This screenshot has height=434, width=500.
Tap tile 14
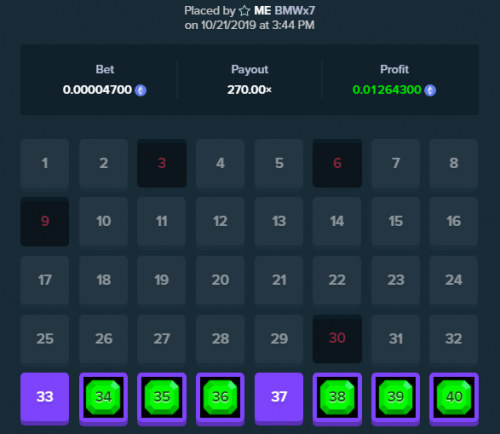337,221
